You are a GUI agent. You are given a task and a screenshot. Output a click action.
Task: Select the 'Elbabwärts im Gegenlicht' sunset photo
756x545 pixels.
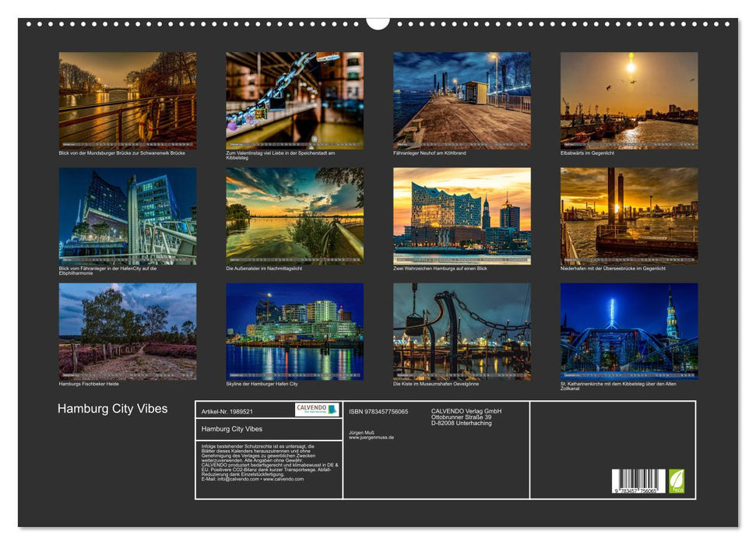[629, 100]
